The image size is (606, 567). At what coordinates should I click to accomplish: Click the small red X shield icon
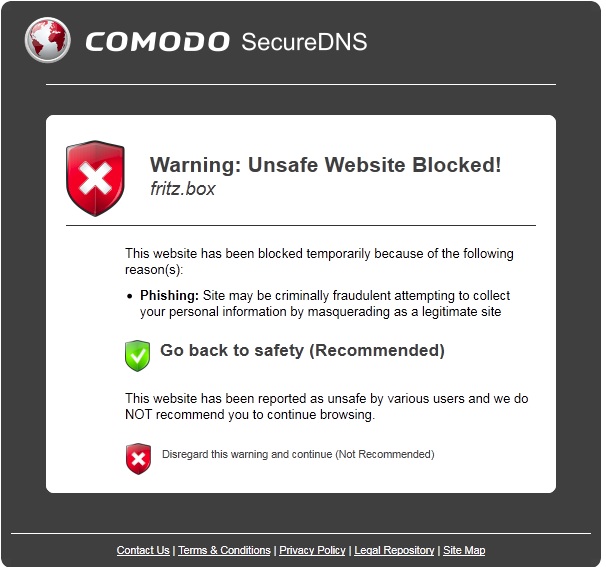[138, 459]
